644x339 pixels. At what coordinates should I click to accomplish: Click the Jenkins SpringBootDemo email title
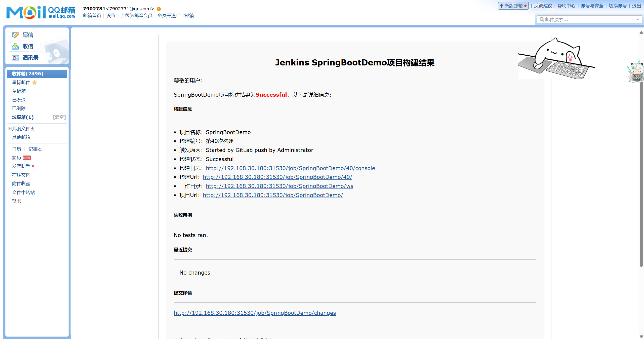(355, 63)
